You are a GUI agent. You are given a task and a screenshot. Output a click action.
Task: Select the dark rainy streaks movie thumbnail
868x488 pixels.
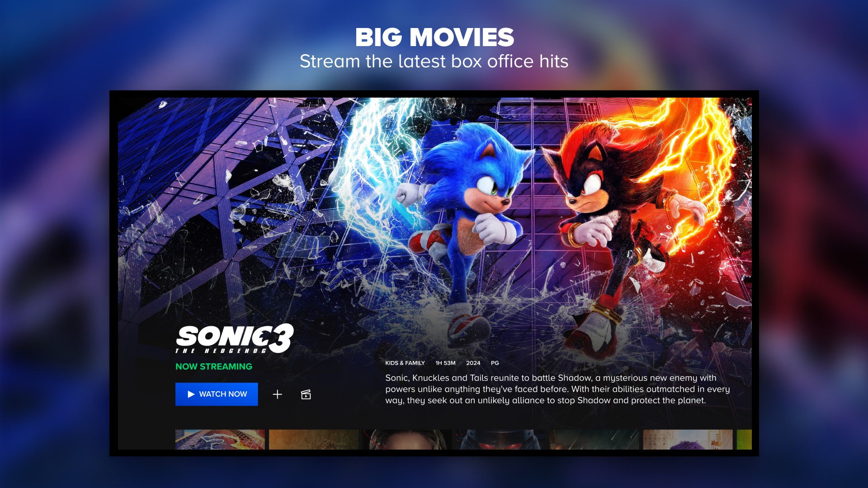594,439
